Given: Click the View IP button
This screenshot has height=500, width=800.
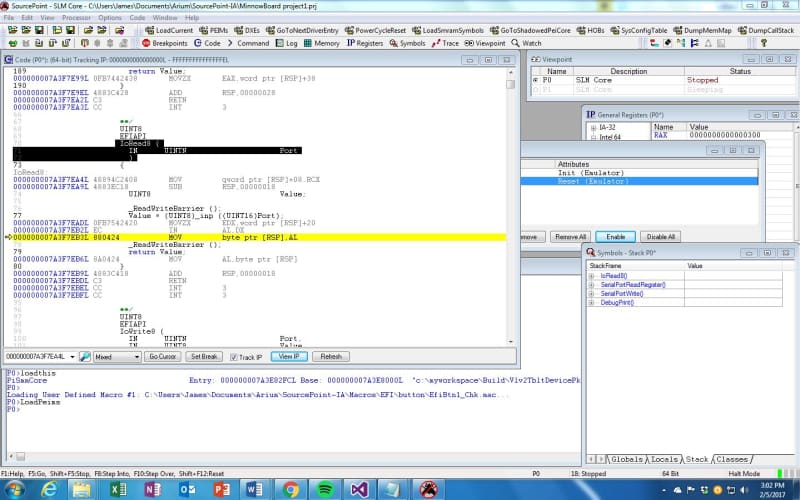Looking at the screenshot, I should pyautogui.click(x=289, y=357).
